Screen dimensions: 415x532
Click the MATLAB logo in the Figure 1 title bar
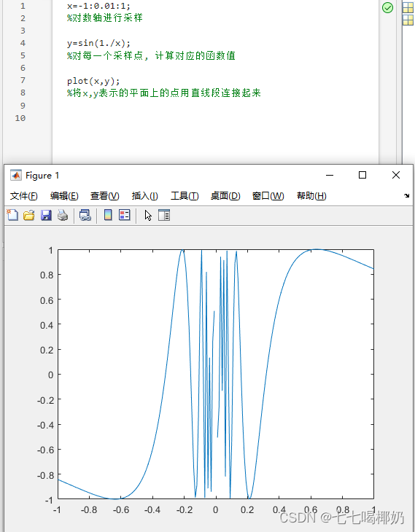(x=15, y=175)
